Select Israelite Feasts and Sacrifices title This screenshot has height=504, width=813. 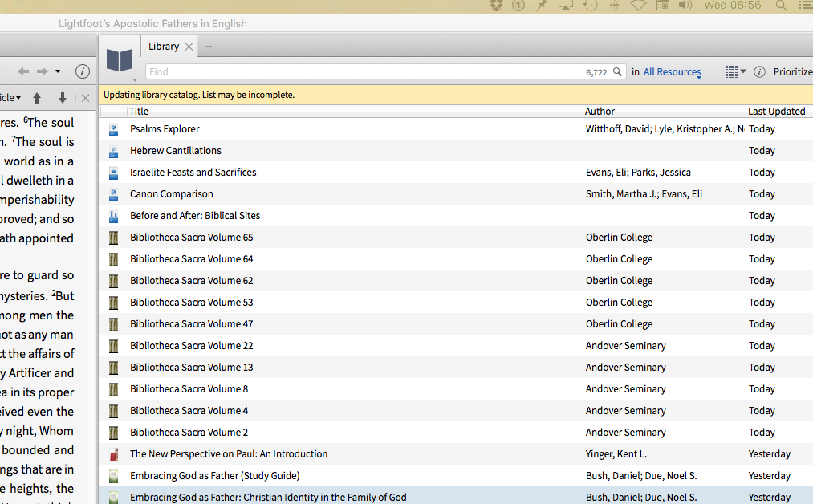[x=193, y=173]
